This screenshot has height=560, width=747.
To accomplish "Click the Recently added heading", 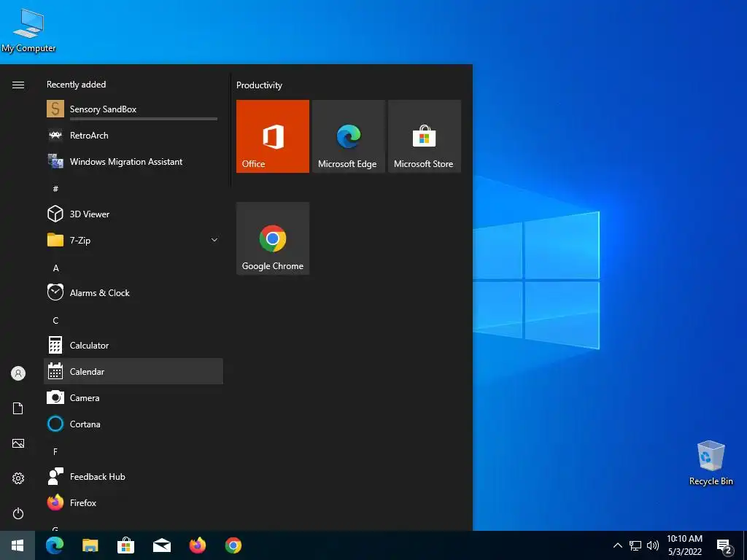I will tap(76, 85).
